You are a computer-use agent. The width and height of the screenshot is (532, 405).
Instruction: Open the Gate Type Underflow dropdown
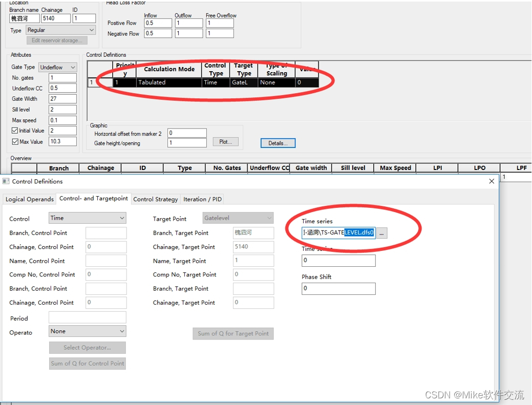point(58,67)
